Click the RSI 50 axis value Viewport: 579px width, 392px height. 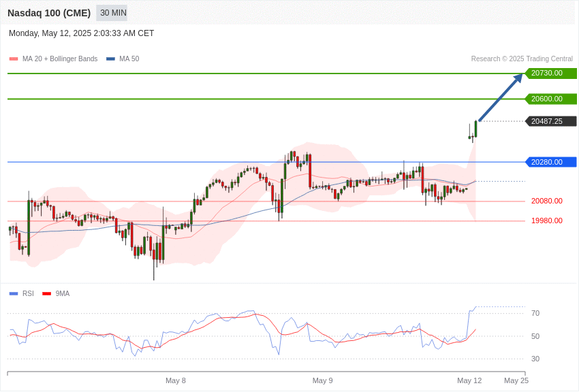[x=535, y=336]
